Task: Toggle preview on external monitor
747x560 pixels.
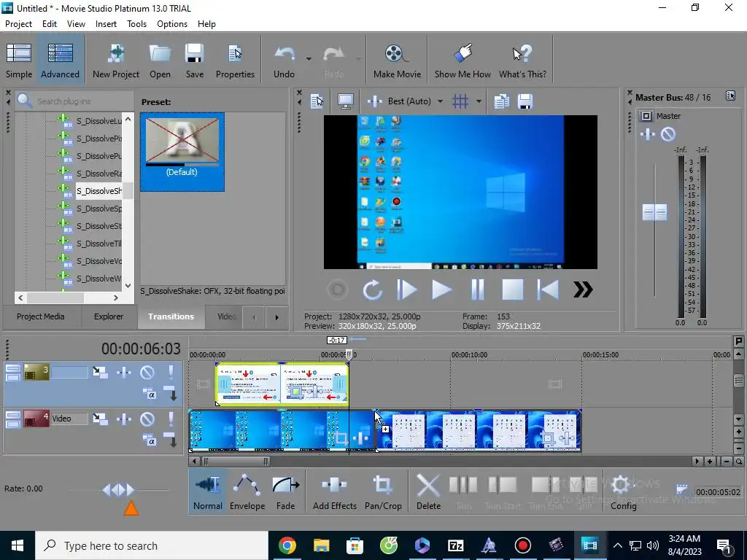Action: tap(345, 101)
